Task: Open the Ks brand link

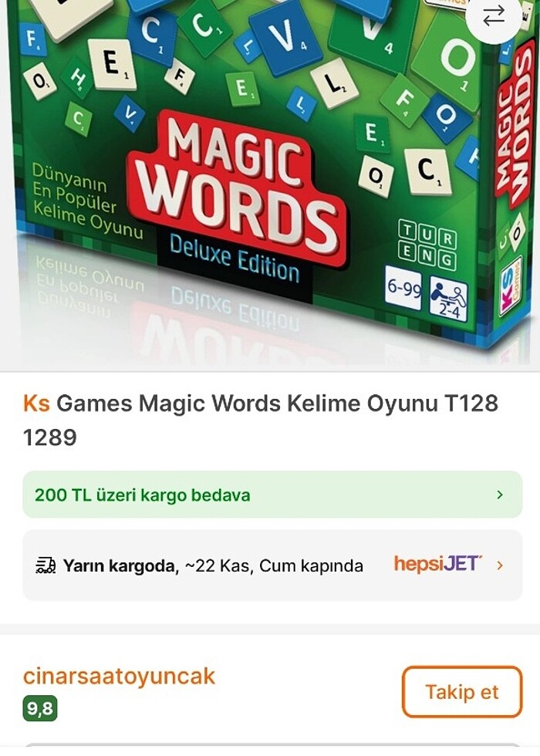Action: click(x=36, y=403)
